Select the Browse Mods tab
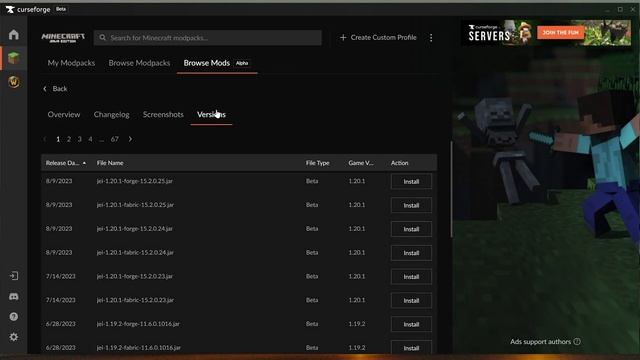The width and height of the screenshot is (640, 360). point(216,63)
